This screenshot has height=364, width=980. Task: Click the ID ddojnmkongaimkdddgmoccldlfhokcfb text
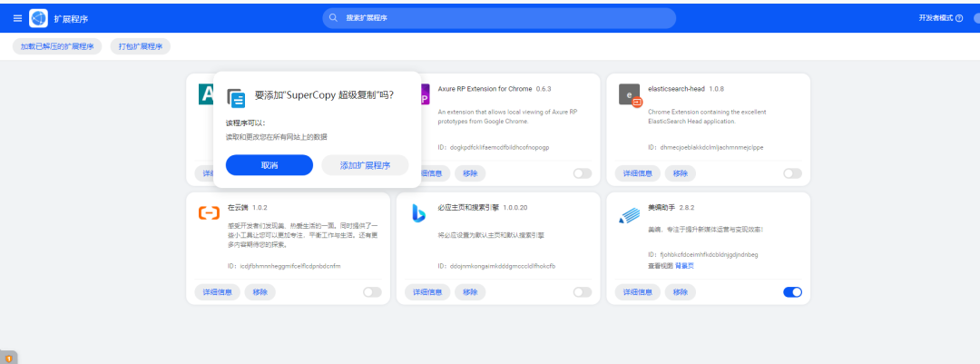coord(496,266)
